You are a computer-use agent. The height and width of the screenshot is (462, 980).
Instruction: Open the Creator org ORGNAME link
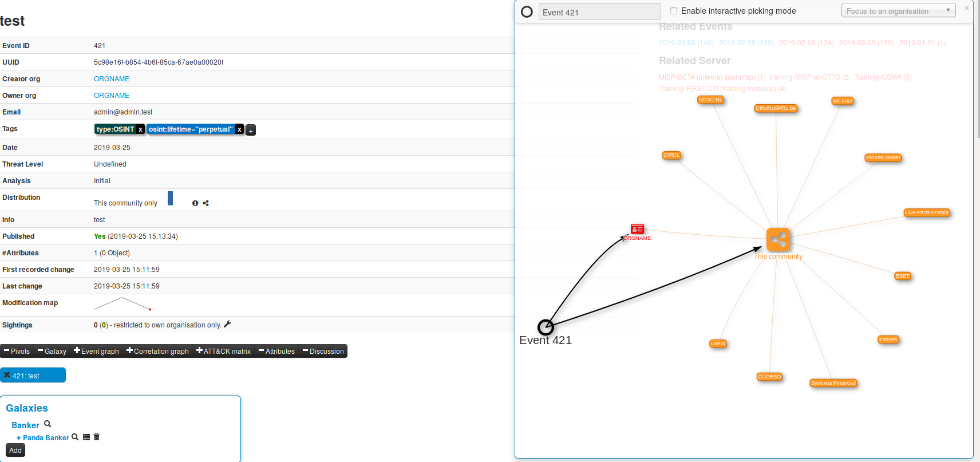112,79
